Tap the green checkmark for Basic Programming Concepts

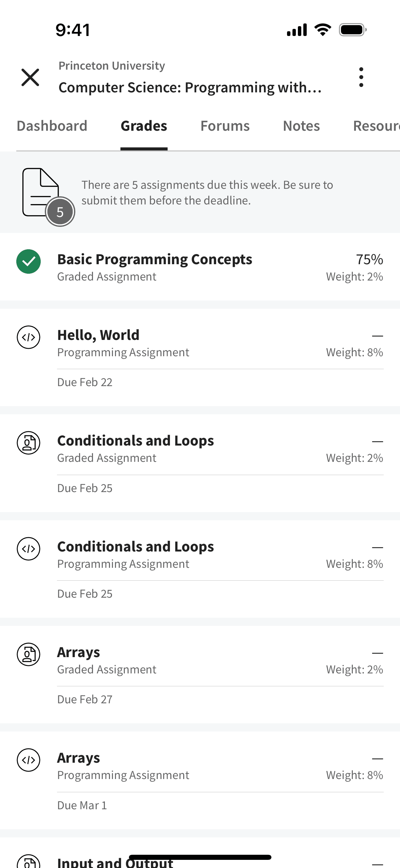click(28, 261)
